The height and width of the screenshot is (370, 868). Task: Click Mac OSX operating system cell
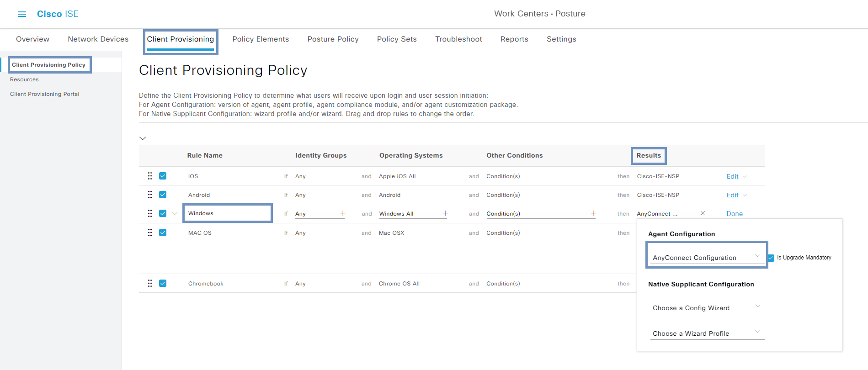coord(392,233)
